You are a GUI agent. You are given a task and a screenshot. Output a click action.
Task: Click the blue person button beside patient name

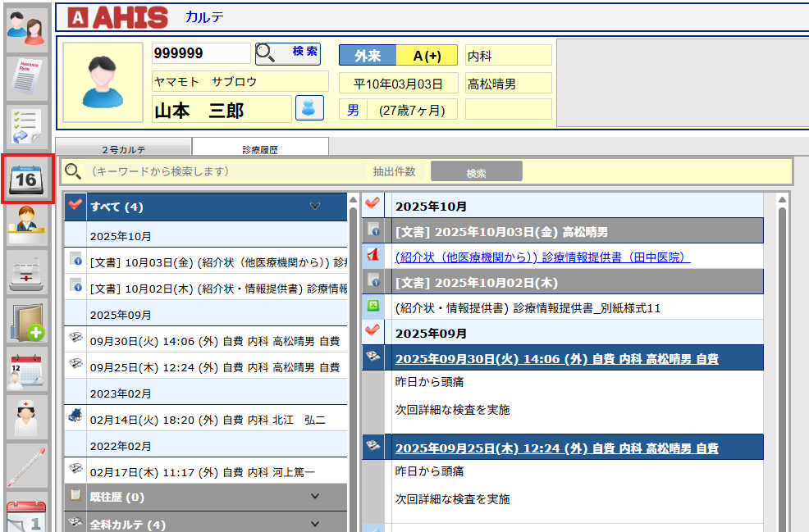pyautogui.click(x=309, y=108)
